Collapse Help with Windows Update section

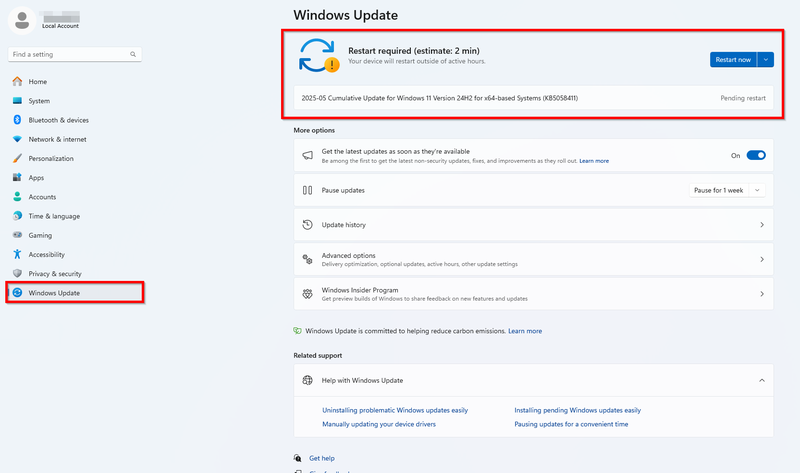click(x=762, y=380)
